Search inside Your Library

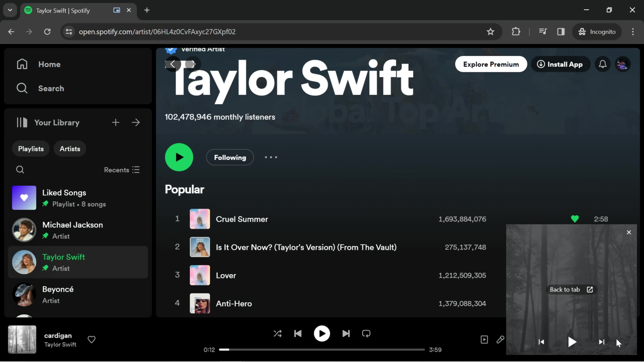click(x=20, y=170)
